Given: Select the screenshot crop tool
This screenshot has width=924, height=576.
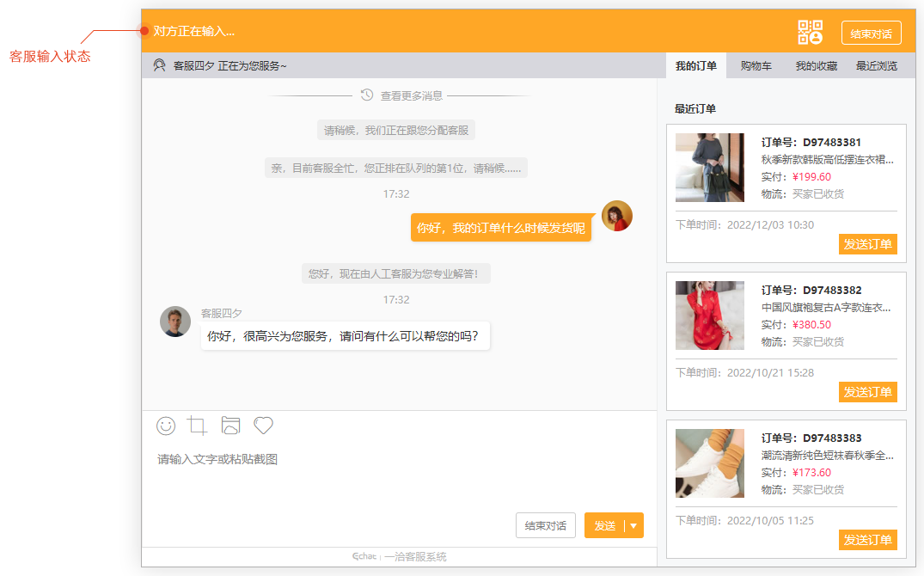Looking at the screenshot, I should tap(198, 426).
